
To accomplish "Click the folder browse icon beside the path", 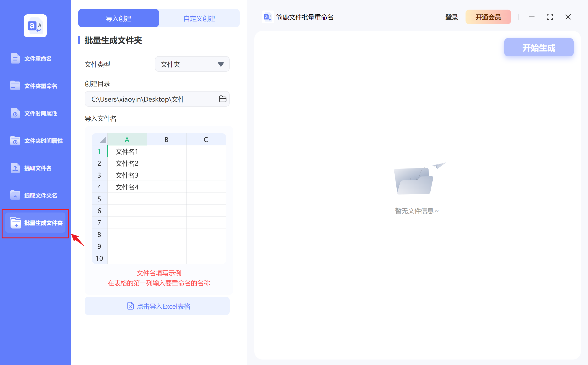I will coord(222,99).
